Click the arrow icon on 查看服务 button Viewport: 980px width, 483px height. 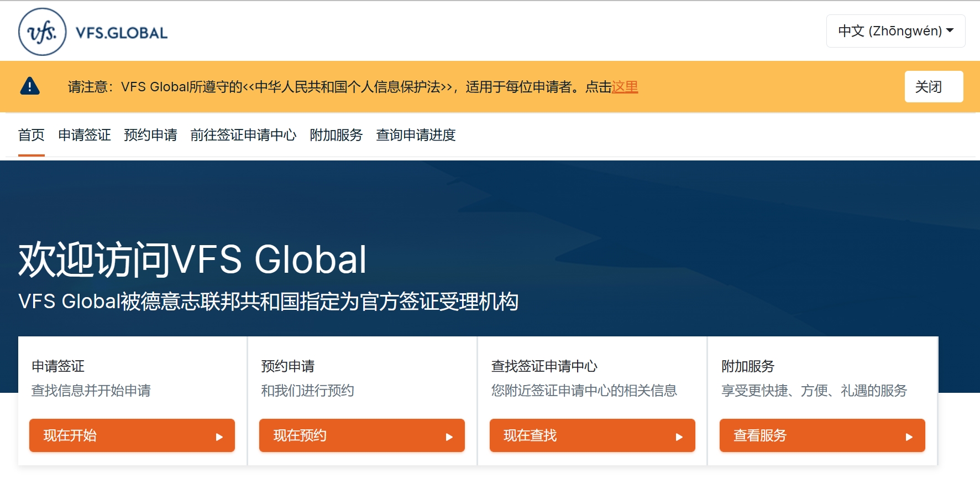tap(909, 437)
